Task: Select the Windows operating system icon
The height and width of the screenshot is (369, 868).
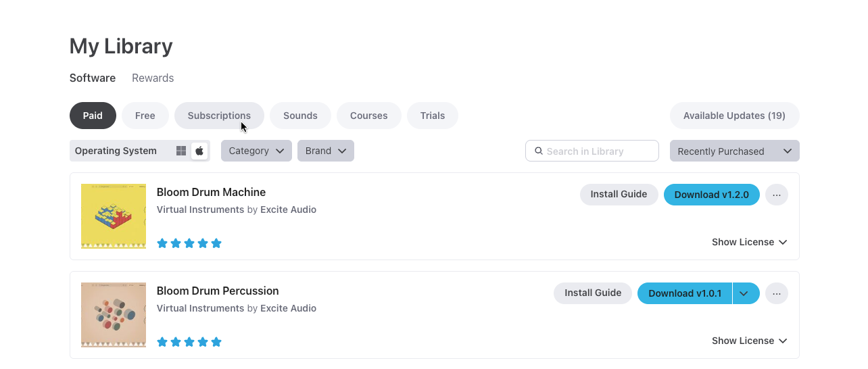Action: [x=181, y=151]
